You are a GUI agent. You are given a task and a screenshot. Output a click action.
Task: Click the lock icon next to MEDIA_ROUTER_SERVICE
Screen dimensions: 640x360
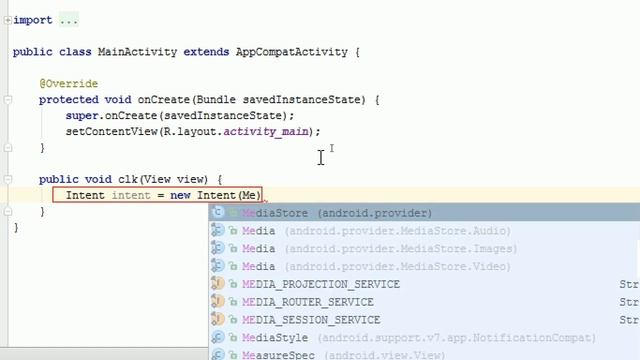click(x=233, y=302)
